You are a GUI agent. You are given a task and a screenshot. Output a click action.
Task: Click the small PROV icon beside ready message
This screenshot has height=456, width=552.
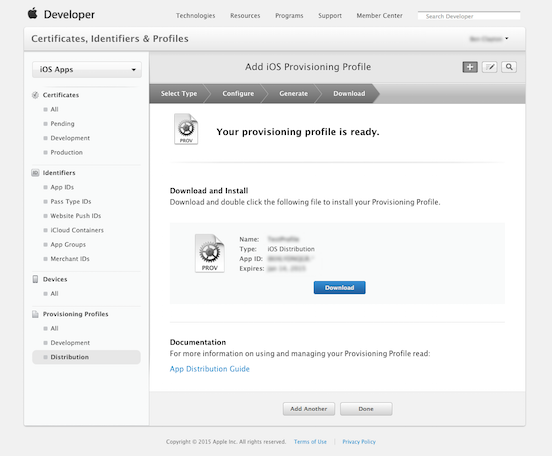click(x=186, y=129)
